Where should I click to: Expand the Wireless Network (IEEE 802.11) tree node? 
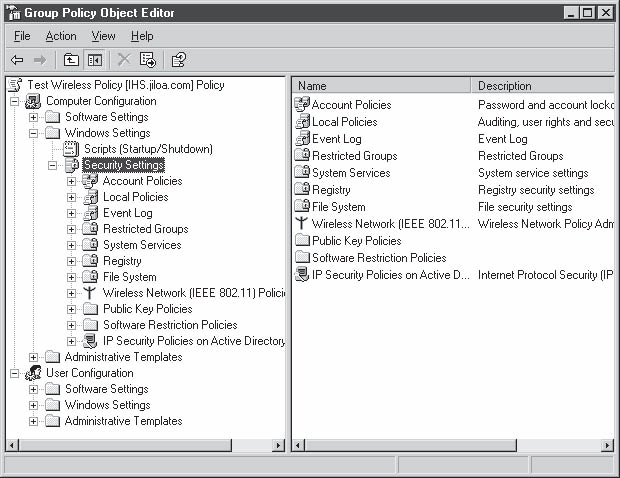coord(71,293)
